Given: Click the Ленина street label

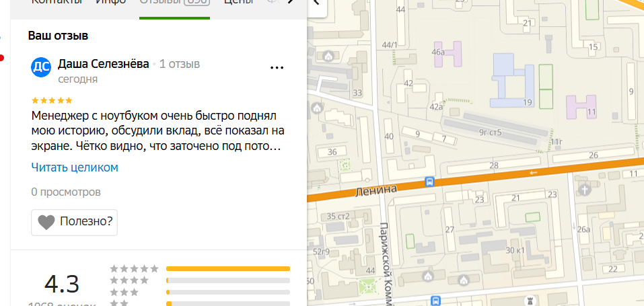Looking at the screenshot, I should [377, 190].
